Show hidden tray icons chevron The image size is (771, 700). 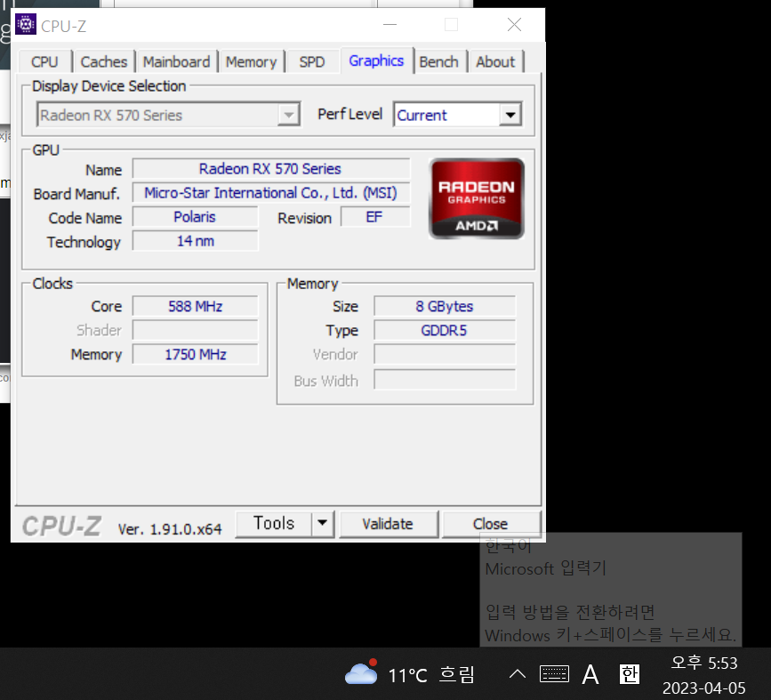(x=517, y=673)
